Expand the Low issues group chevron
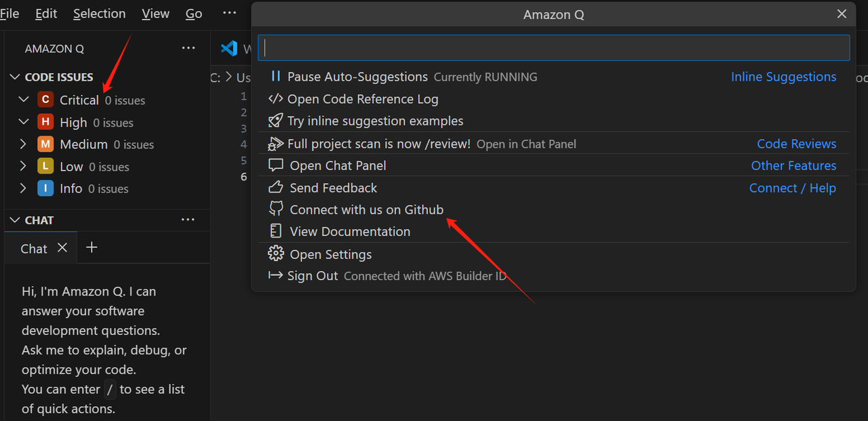Image resolution: width=868 pixels, height=421 pixels. 24,166
